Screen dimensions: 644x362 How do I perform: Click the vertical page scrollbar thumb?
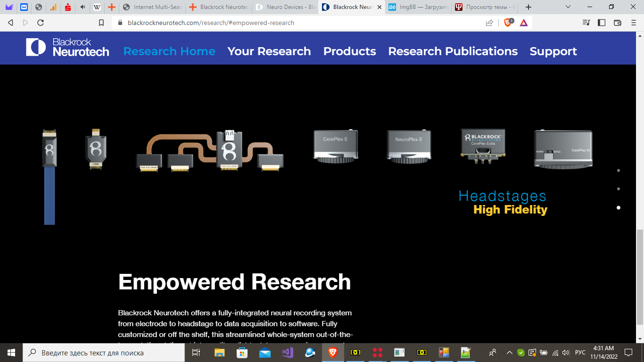(640, 277)
